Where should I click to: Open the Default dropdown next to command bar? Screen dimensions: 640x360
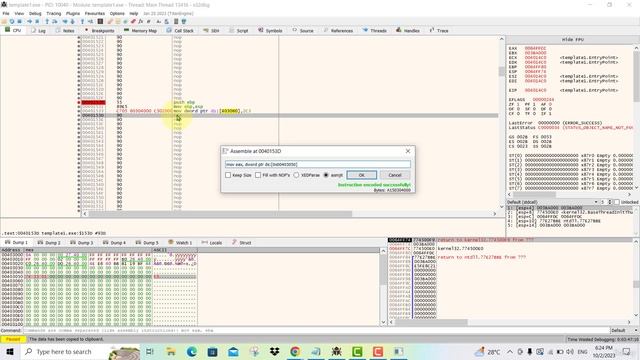[x=624, y=330]
